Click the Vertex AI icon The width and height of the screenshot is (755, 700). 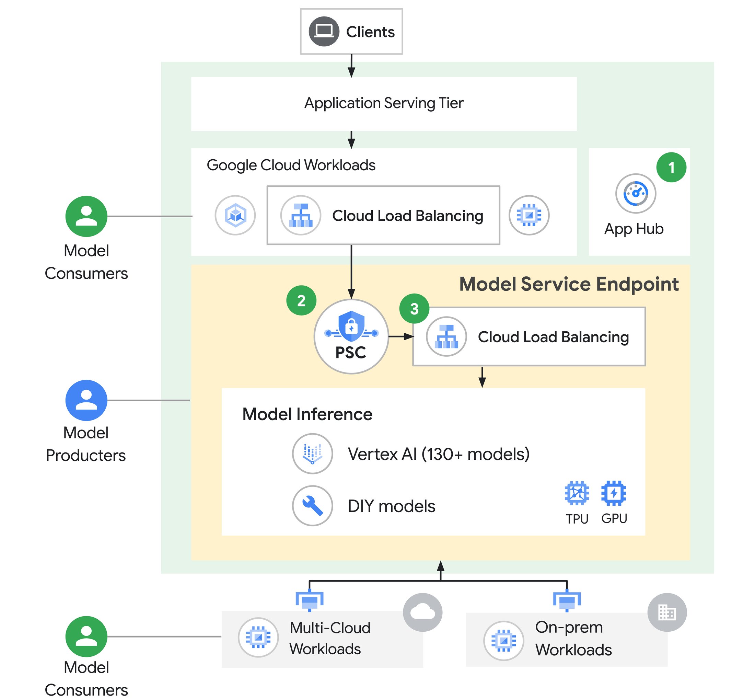pos(312,453)
